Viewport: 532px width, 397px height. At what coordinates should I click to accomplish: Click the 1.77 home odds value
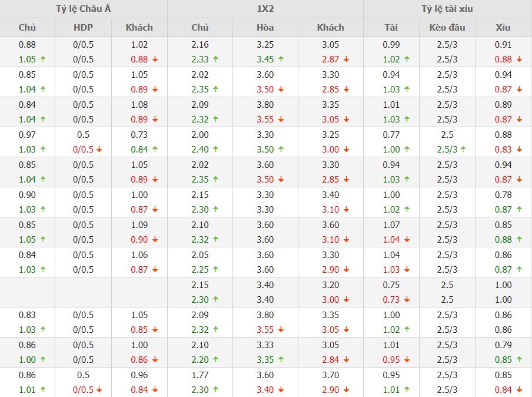[200, 375]
